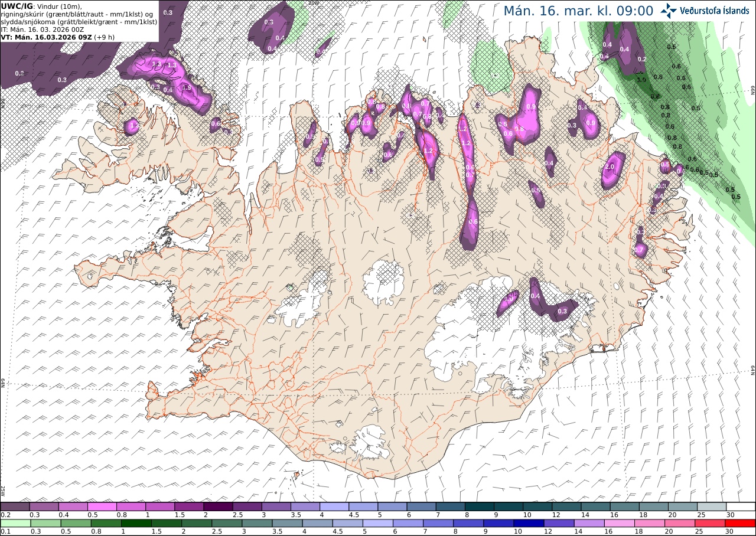756x536 pixels.
Task: Click the '(+9 h)' forecast offset text
Action: point(105,37)
